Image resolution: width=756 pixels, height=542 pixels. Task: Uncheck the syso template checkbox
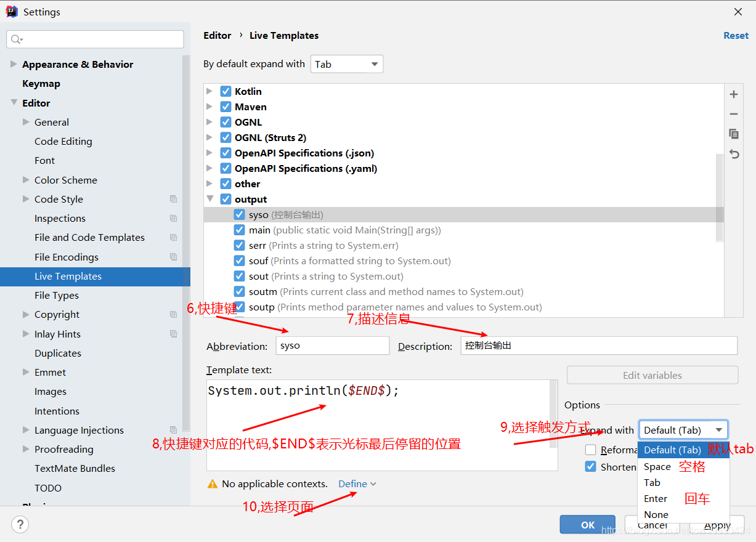(240, 214)
